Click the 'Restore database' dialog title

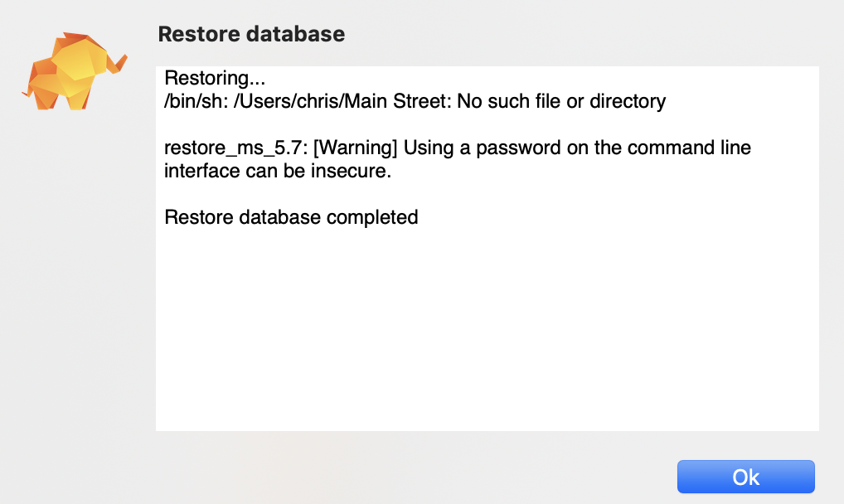[x=251, y=35]
